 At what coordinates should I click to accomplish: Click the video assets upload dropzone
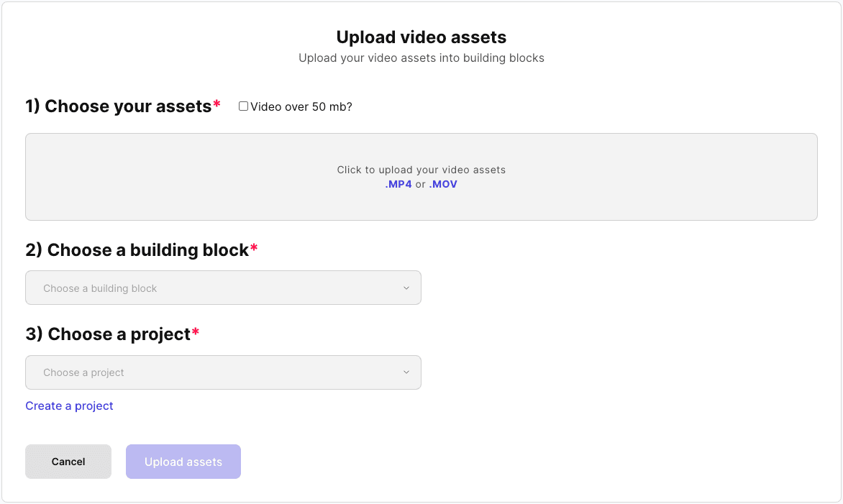pos(421,201)
